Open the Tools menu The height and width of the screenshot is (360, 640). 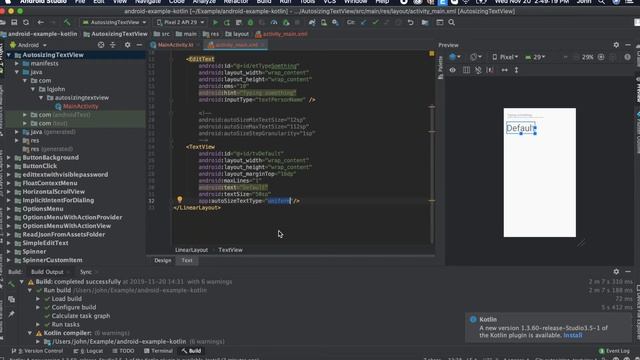307,2
